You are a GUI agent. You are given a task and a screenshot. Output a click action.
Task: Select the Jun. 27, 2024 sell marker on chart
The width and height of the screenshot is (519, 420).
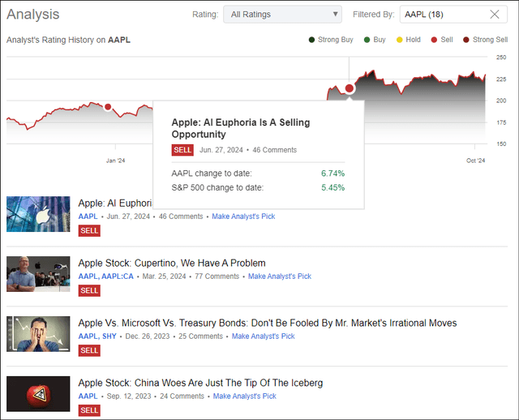350,88
